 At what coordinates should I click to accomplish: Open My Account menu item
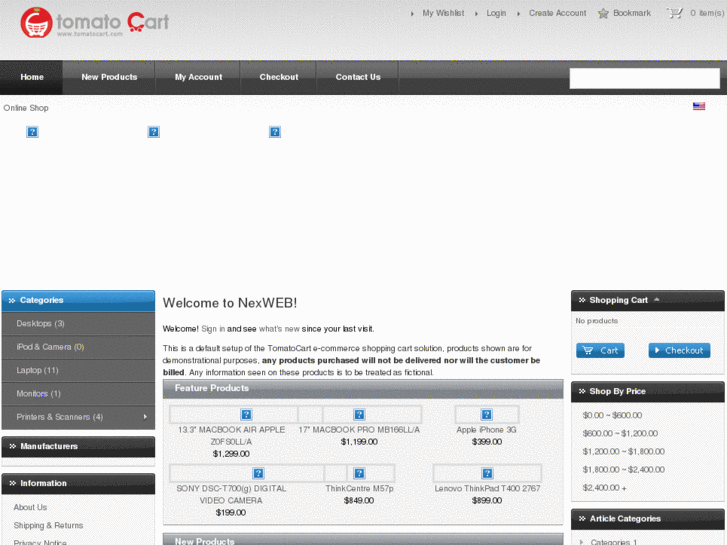(x=198, y=77)
